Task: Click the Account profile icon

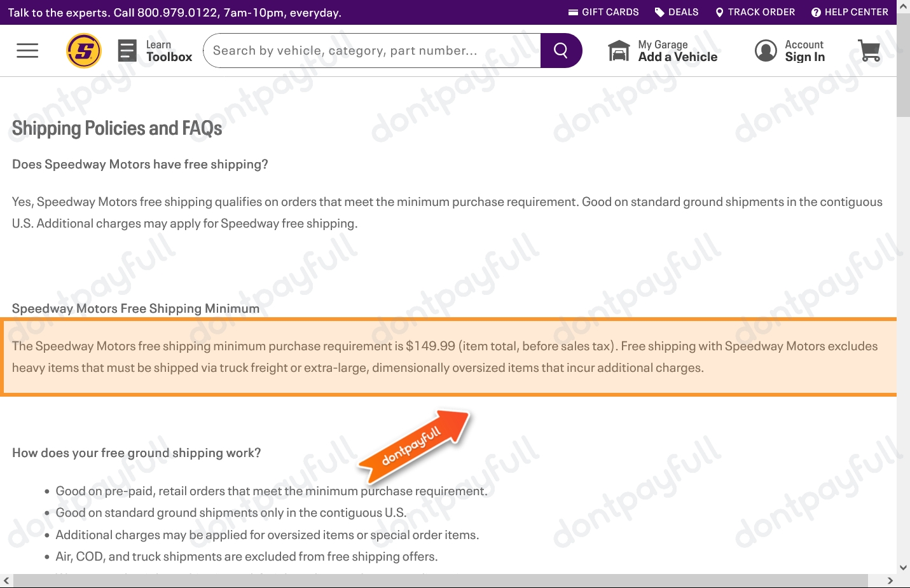Action: [766, 51]
